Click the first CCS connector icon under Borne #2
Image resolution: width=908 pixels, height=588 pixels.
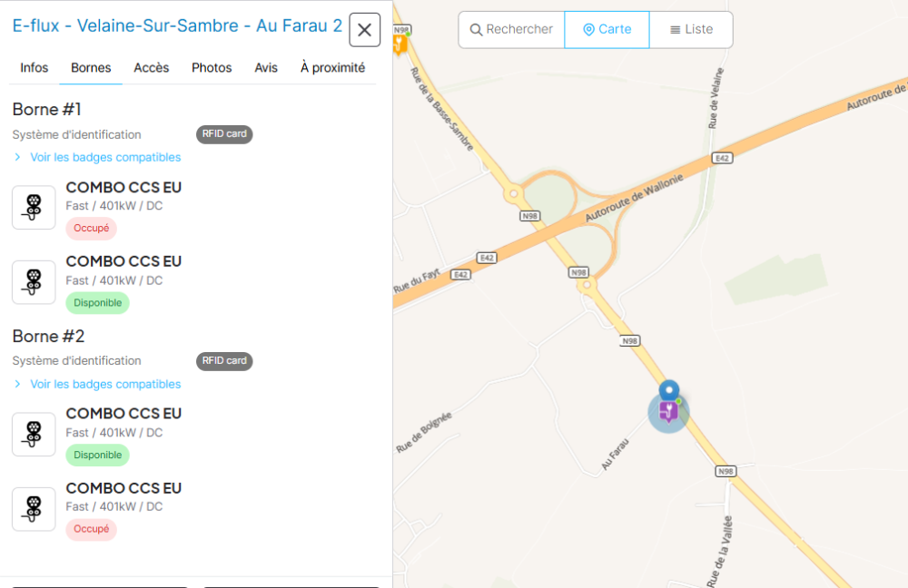pos(34,435)
